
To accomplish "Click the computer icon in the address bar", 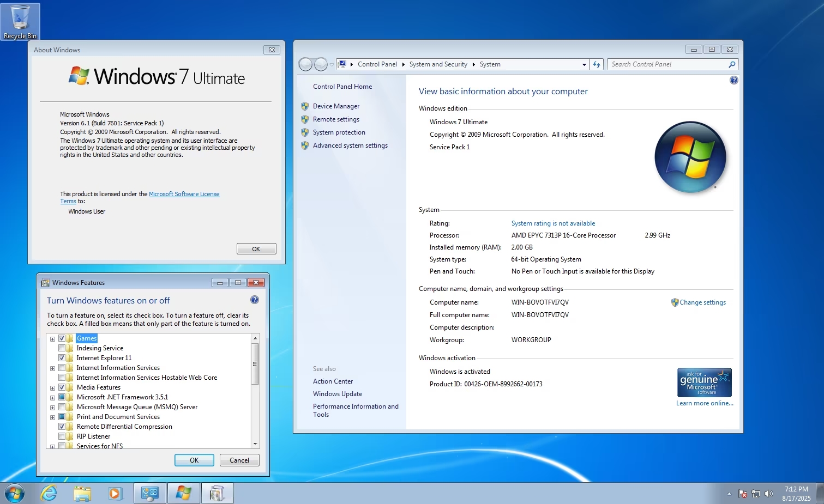I will [342, 64].
